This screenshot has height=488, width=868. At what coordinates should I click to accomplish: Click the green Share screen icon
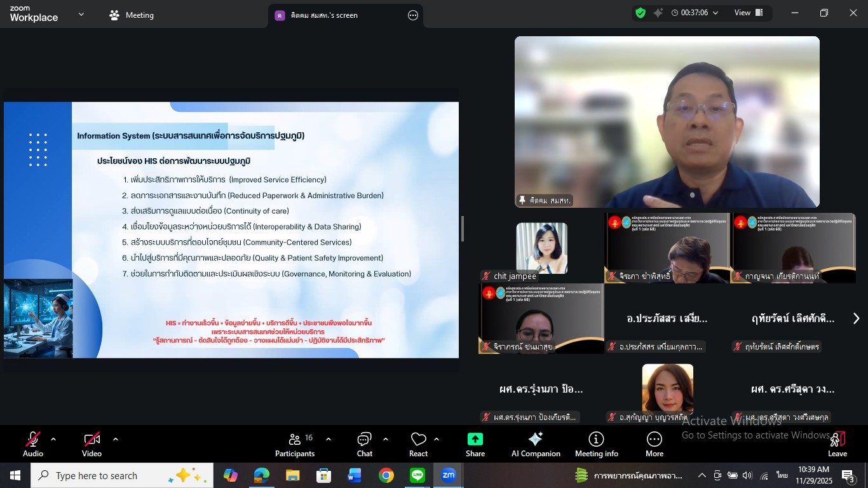coord(475,445)
